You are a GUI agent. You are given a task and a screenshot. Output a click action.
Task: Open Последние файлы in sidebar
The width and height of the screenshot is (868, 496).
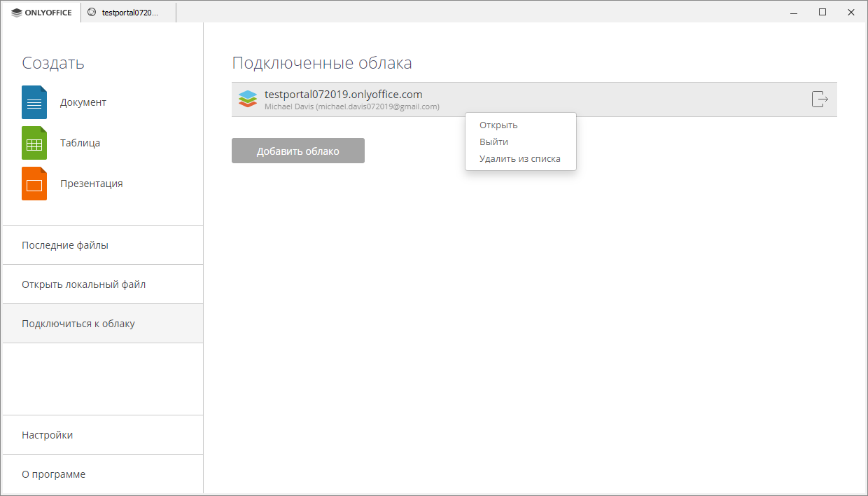[x=103, y=245]
